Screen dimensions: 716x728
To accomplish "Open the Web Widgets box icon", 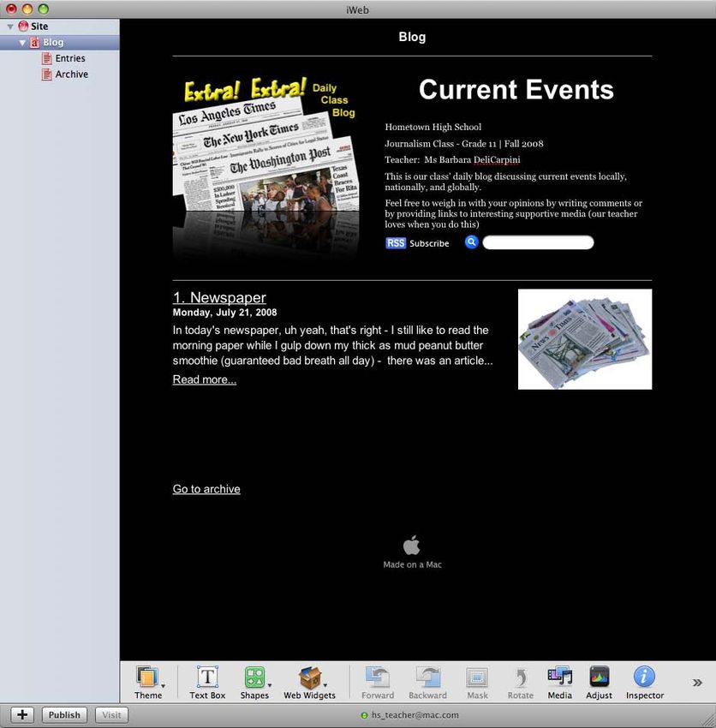I will tap(310, 677).
